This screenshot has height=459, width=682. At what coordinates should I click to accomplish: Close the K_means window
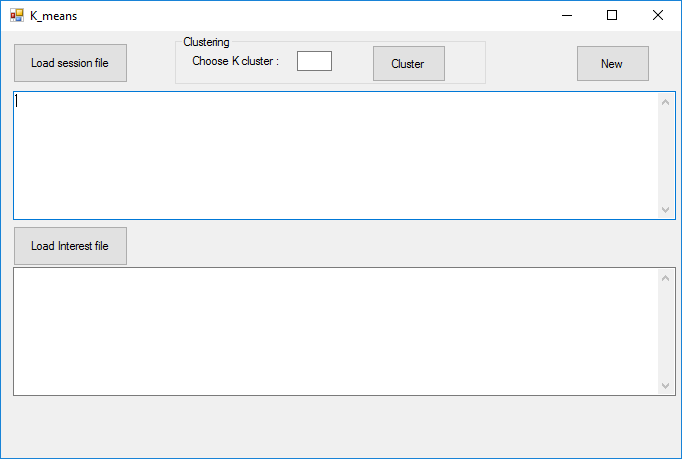pyautogui.click(x=658, y=15)
